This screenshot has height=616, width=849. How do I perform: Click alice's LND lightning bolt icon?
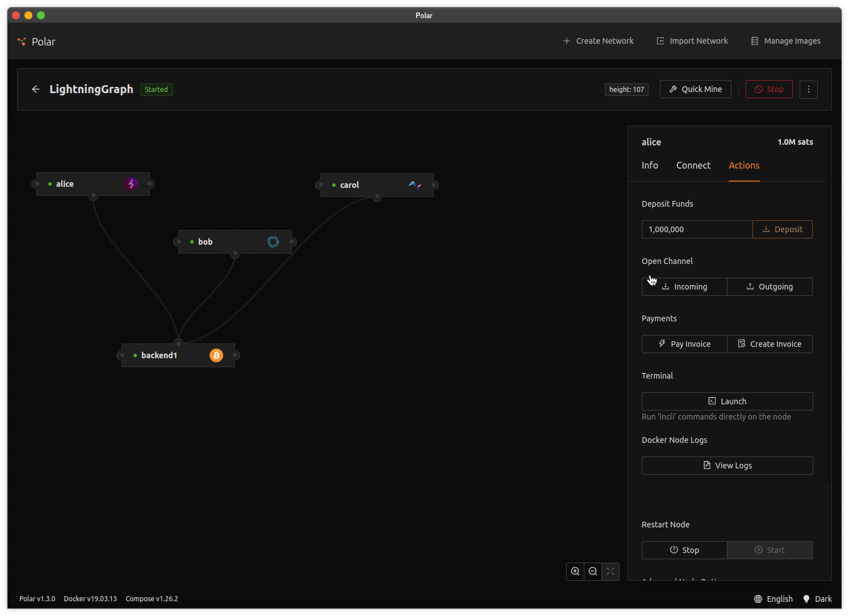[131, 184]
